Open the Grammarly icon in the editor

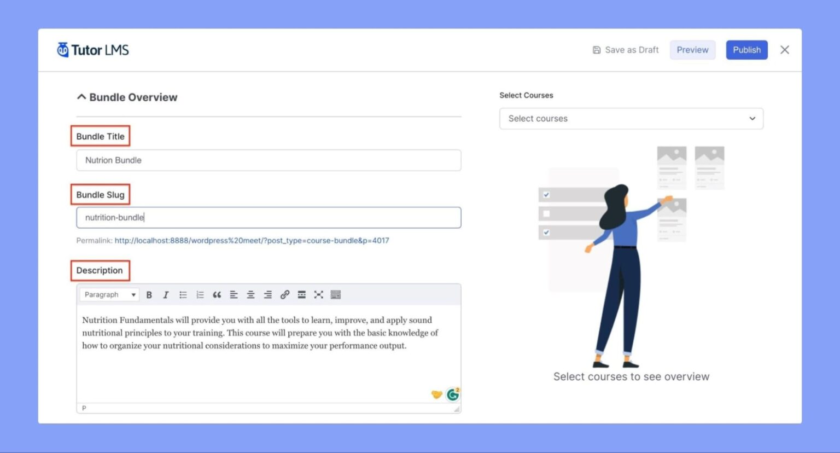453,395
